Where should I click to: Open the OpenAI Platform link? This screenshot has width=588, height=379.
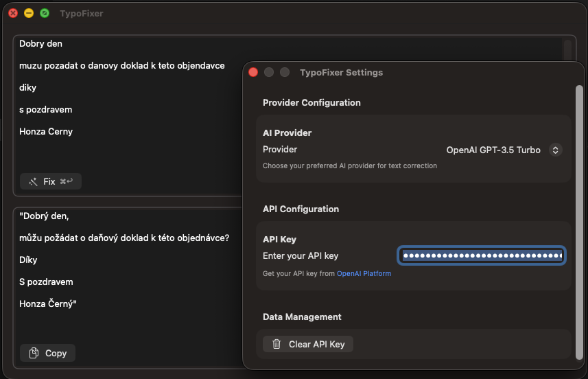(x=364, y=273)
